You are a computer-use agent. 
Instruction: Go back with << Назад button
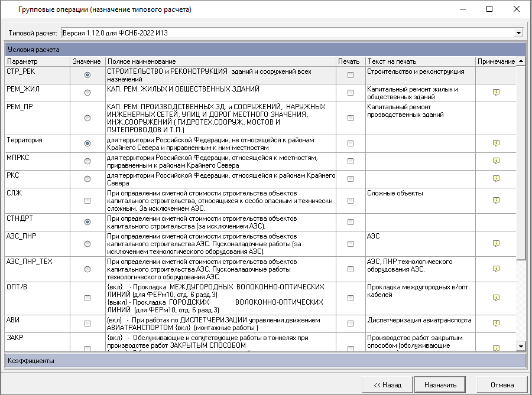tap(387, 384)
